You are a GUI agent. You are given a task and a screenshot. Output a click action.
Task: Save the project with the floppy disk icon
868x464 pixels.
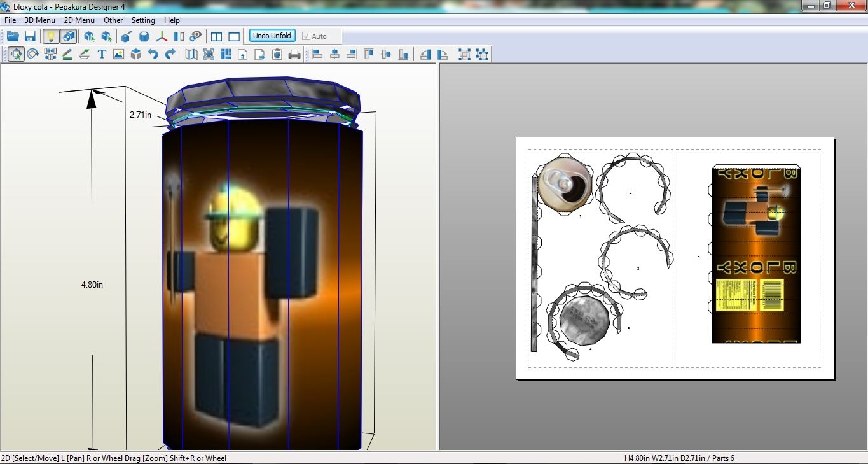click(30, 36)
